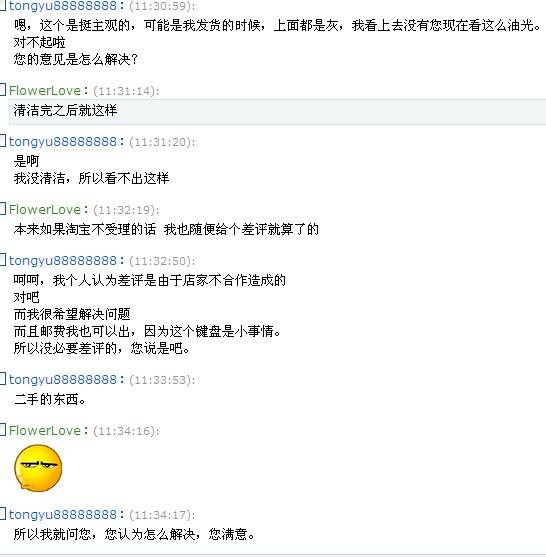Image resolution: width=546 pixels, height=557 pixels.
Task: Open tongyu88888888's name on the 11:31:20 message
Action: 63,142
